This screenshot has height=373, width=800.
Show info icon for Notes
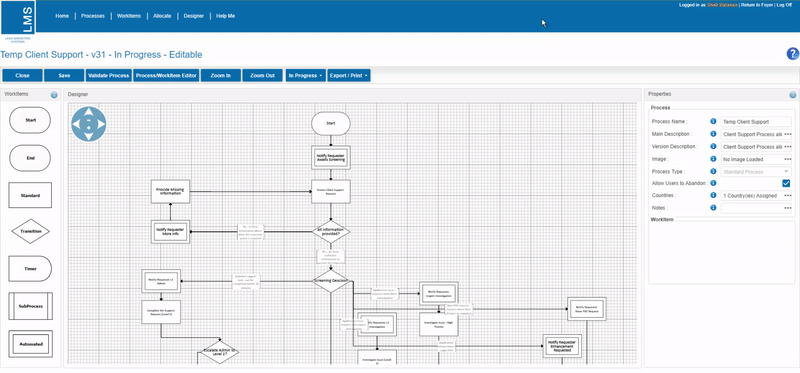pos(713,208)
